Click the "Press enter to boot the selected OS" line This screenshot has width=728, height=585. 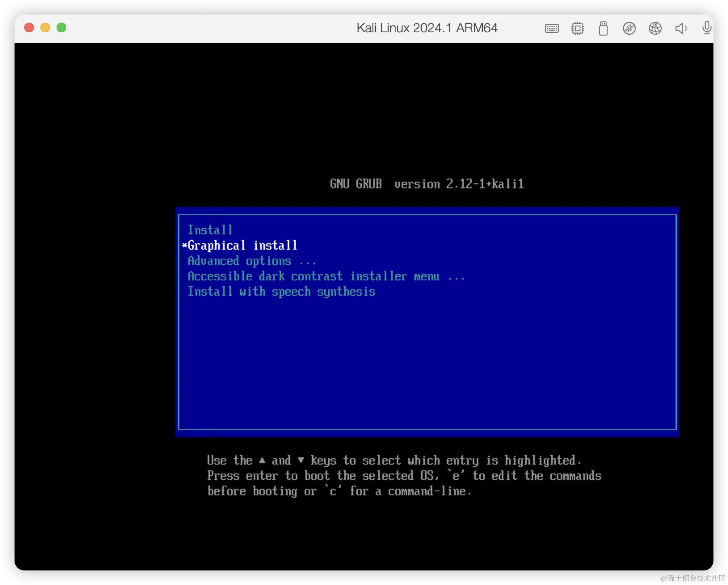pos(404,476)
